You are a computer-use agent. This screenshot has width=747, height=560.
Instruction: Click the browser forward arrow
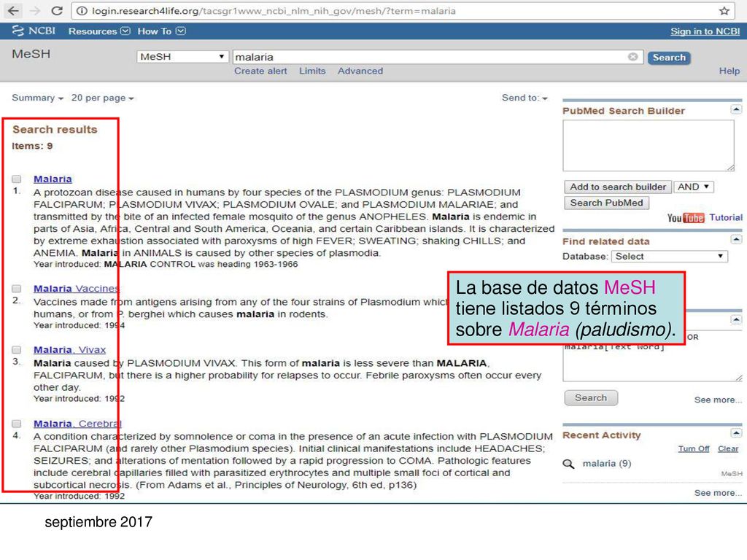(x=35, y=10)
